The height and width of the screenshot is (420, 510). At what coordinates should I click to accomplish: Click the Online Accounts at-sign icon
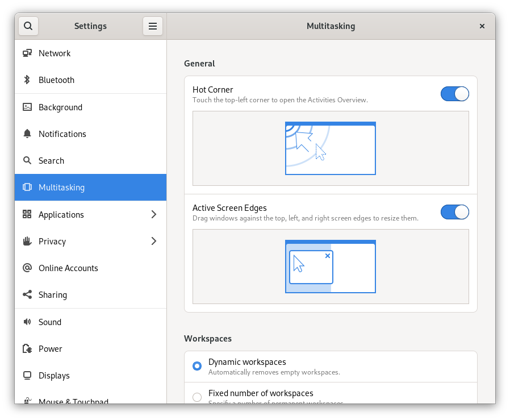click(x=27, y=268)
